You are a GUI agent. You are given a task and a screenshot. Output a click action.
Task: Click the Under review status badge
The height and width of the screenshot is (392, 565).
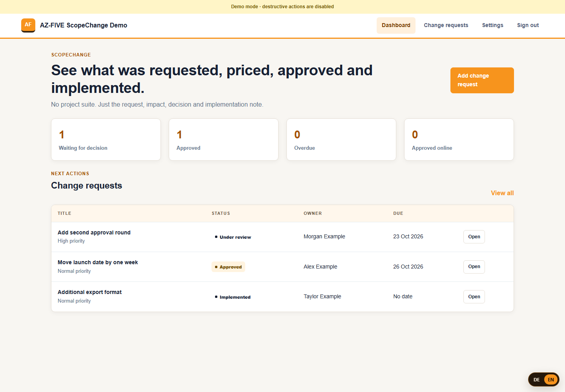pos(233,237)
